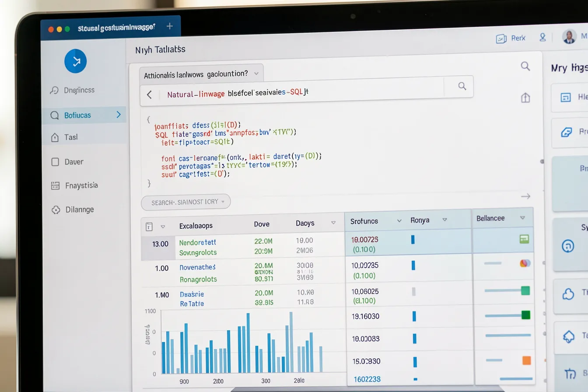Viewport: 588px width, 392px height.
Task: Go back with the arrow before Natural-linwage
Action: 149,94
